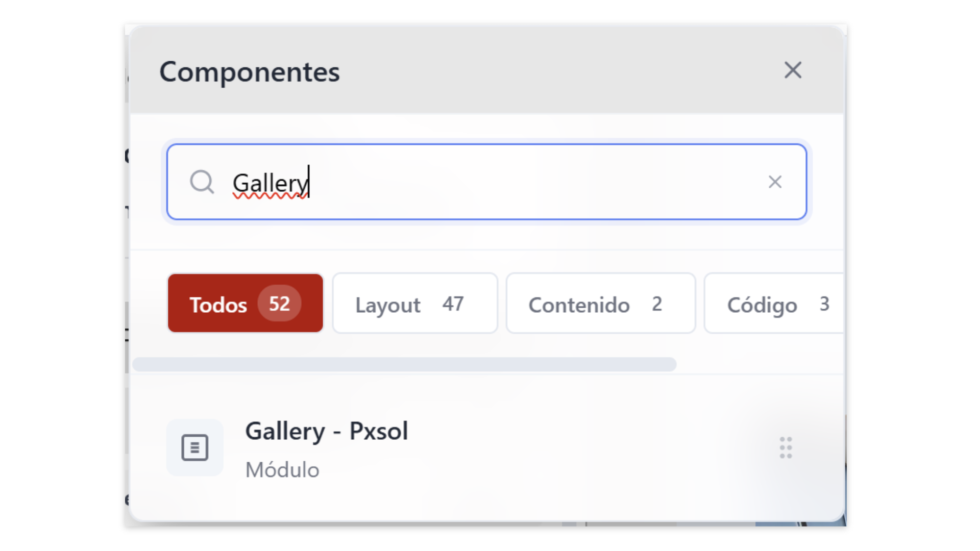Click the magnifier search icon

(x=202, y=182)
